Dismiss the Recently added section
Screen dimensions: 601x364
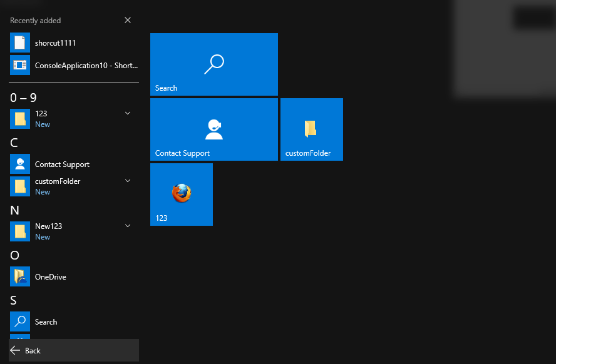click(128, 20)
